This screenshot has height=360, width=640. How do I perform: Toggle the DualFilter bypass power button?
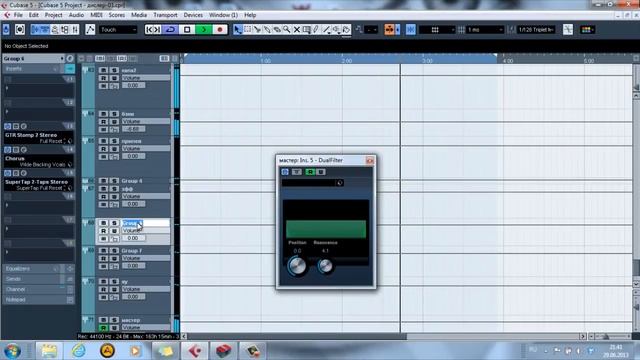(285, 172)
